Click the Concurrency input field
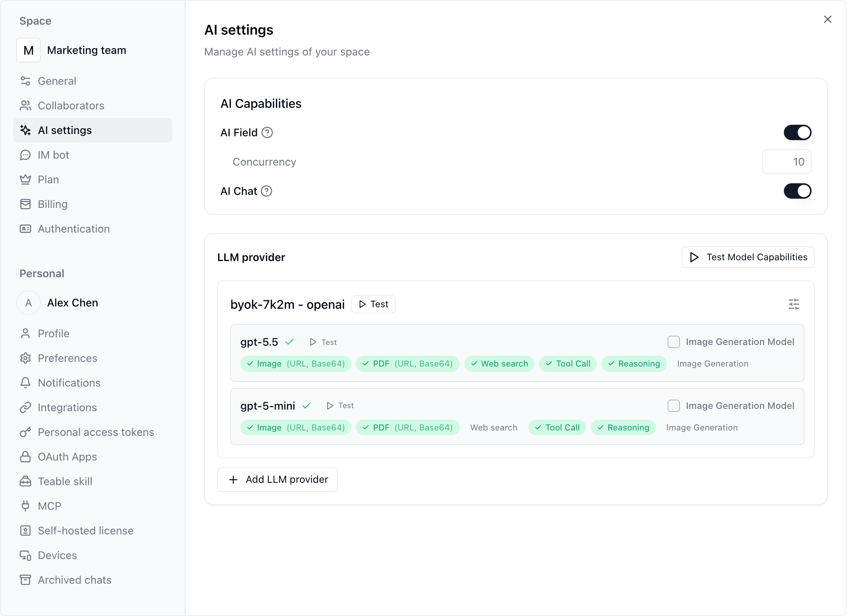 pos(787,162)
